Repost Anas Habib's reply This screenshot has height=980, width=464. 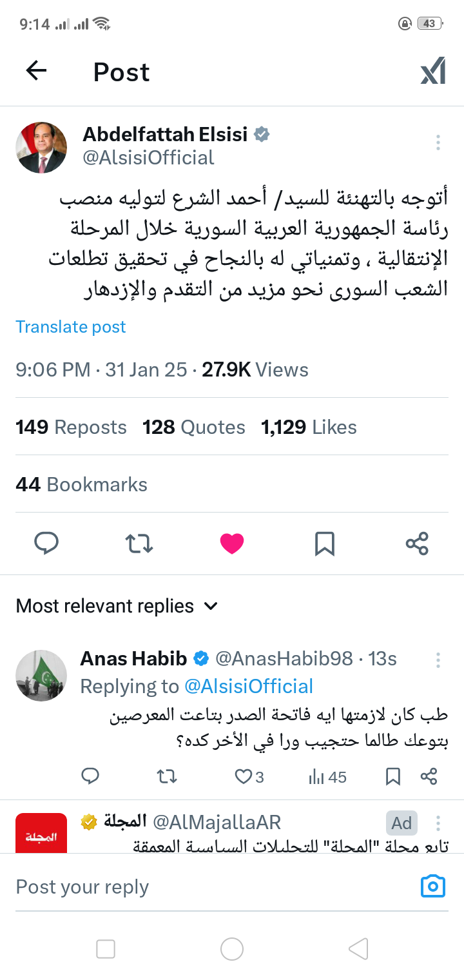click(x=167, y=777)
